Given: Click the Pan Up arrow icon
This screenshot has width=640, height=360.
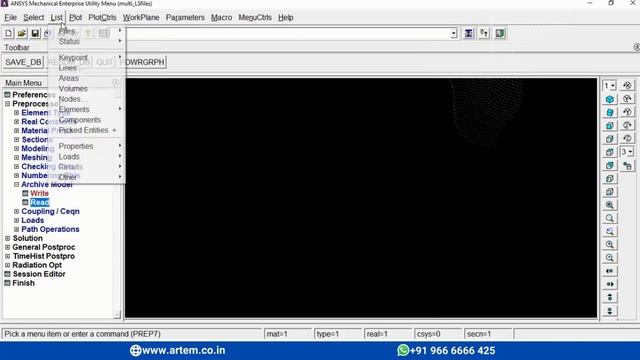Looking at the screenshot, I should (x=610, y=297).
